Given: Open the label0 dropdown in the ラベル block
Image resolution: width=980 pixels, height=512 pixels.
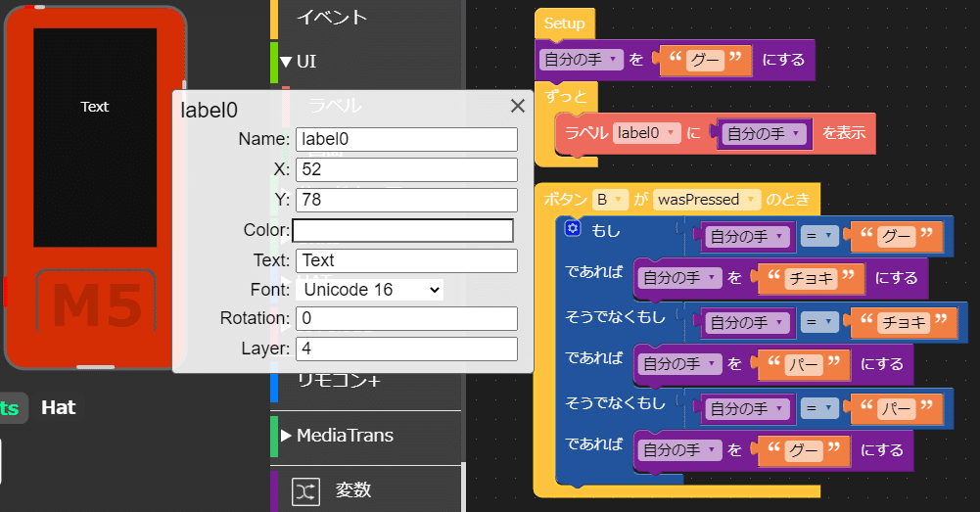Looking at the screenshot, I should (646, 133).
